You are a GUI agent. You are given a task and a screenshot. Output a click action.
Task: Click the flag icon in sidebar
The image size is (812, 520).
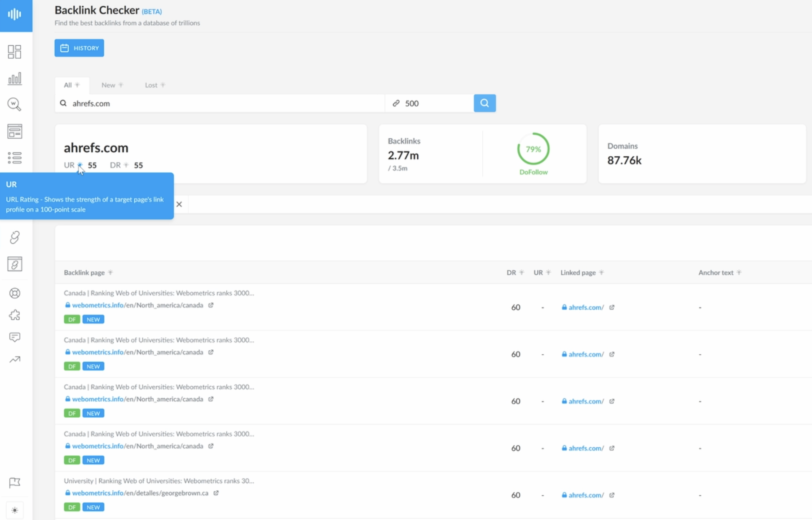[15, 482]
